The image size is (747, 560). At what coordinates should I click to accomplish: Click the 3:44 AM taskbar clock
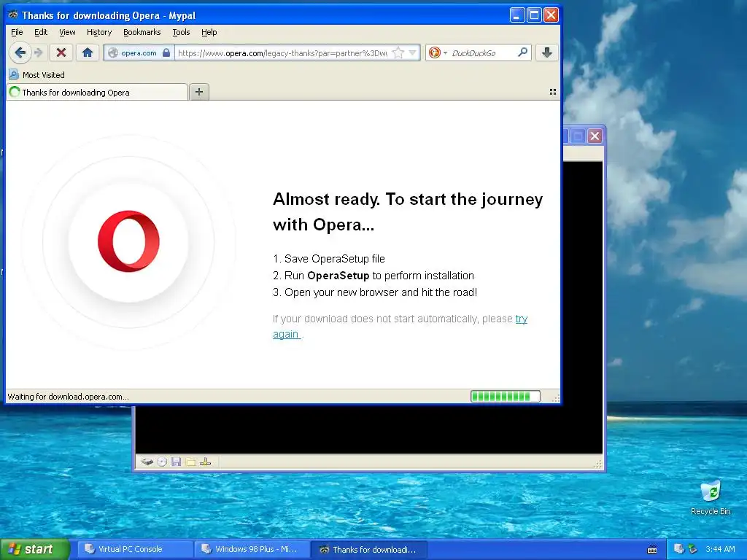point(720,549)
